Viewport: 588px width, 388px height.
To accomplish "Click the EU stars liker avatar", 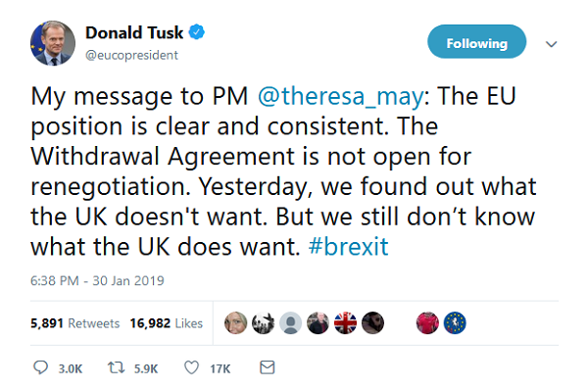I will point(455,322).
